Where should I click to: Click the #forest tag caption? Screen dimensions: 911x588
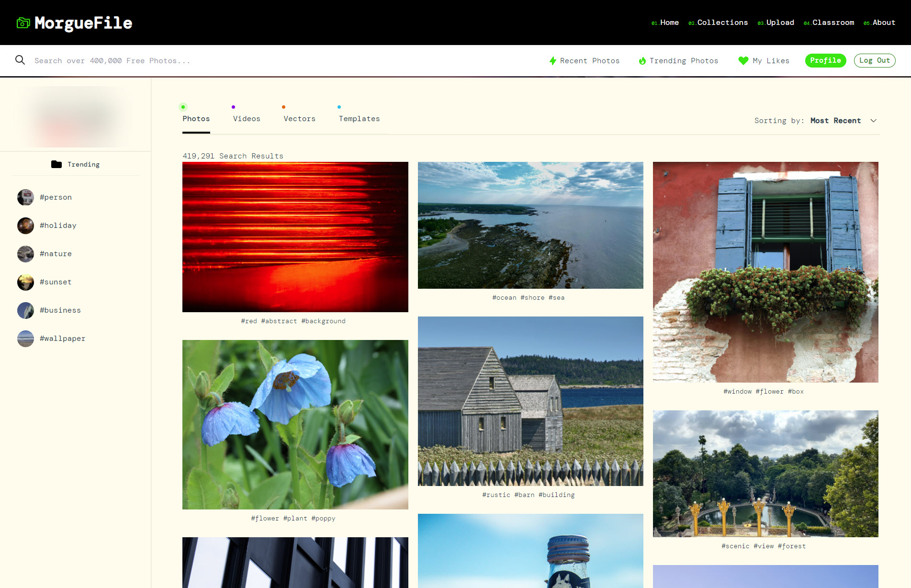tap(792, 546)
